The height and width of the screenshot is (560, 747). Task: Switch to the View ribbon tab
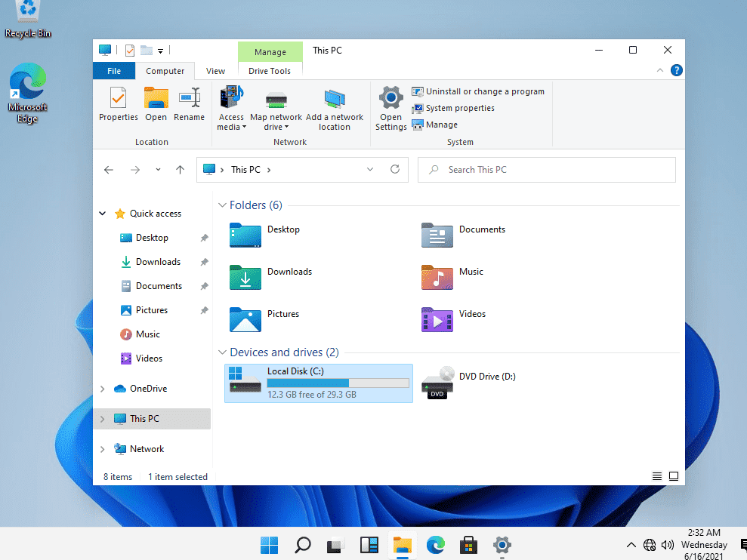pyautogui.click(x=215, y=71)
